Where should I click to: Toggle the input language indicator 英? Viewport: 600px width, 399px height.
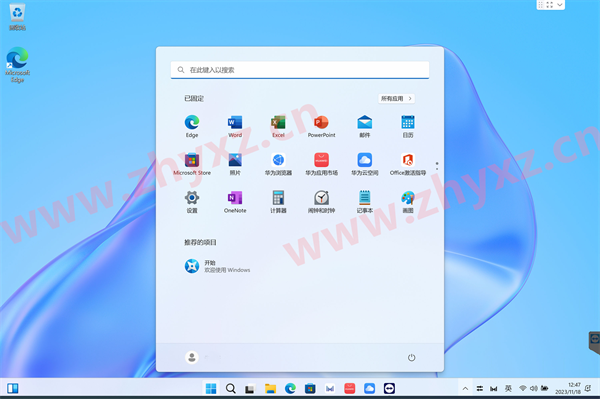(x=508, y=389)
